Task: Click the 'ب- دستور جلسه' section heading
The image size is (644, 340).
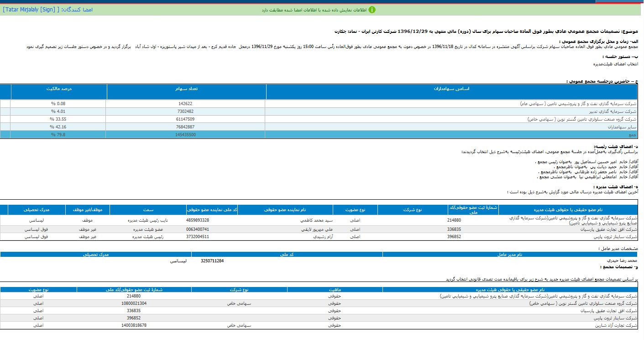Action: click(x=621, y=57)
